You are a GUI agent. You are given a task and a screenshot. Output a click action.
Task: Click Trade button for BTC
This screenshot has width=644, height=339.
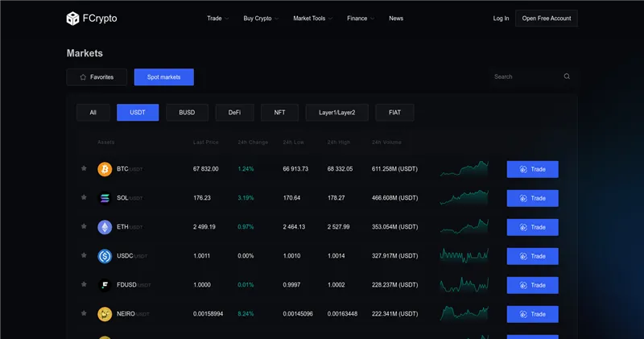pyautogui.click(x=532, y=169)
